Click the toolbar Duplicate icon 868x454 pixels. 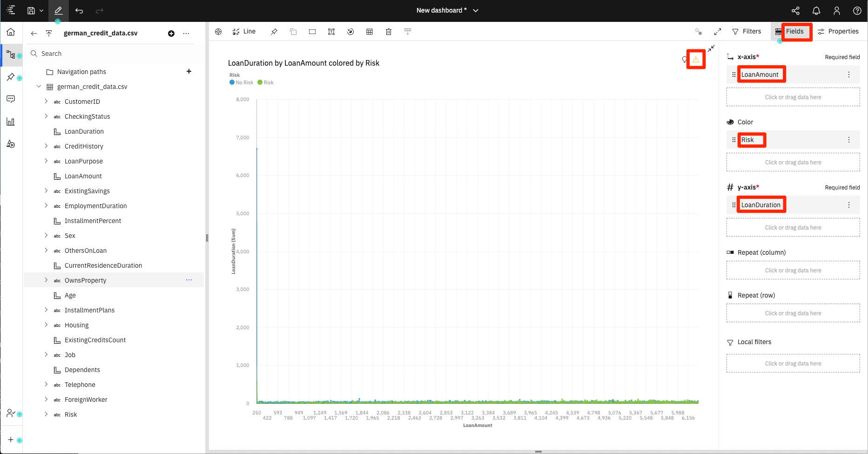click(293, 32)
